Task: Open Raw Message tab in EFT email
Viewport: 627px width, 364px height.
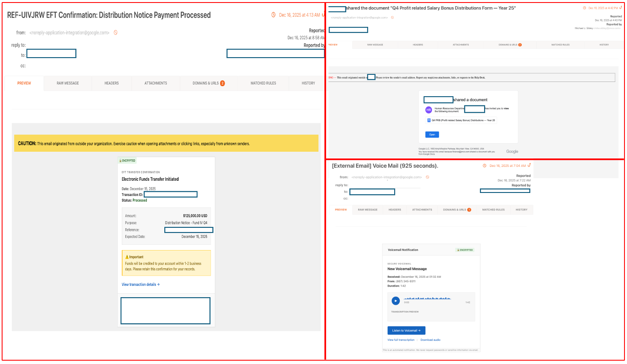Action: click(68, 83)
